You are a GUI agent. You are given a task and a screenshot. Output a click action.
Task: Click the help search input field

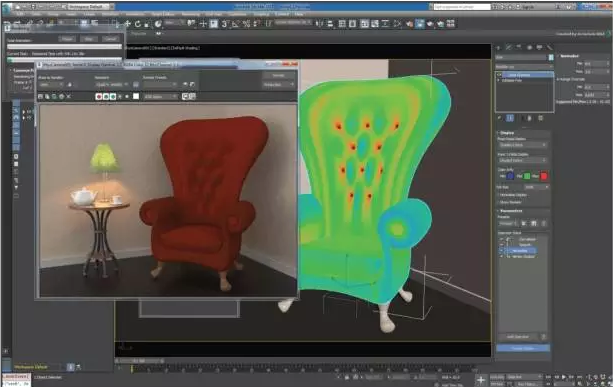[461, 7]
